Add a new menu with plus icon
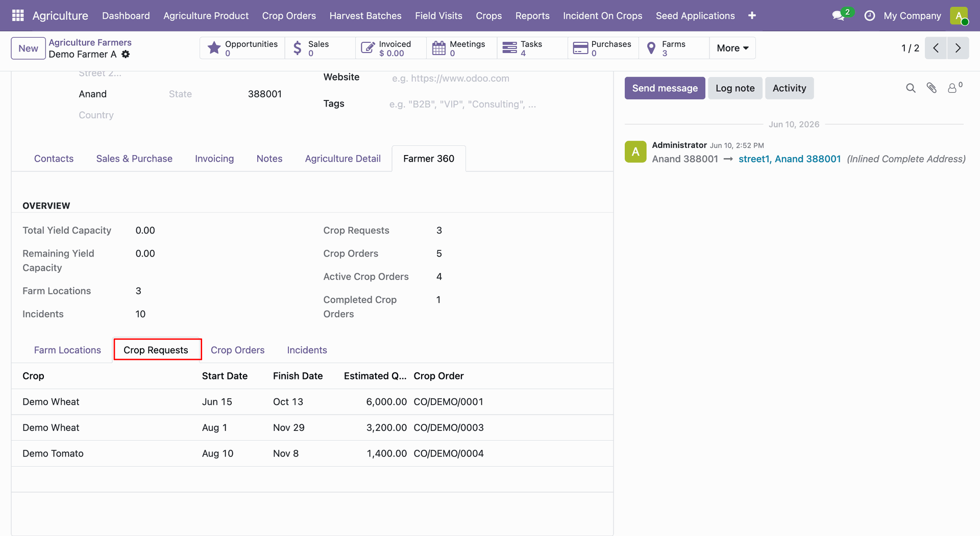This screenshot has height=536, width=980. coord(752,16)
